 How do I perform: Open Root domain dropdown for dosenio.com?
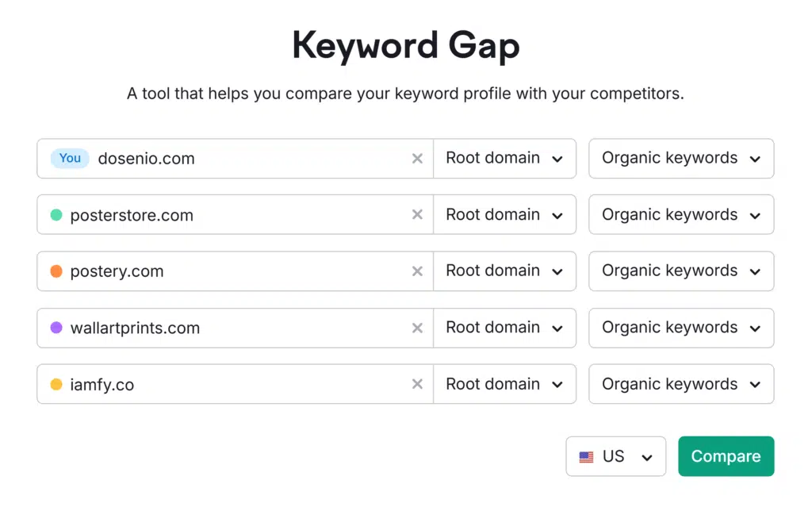point(504,159)
